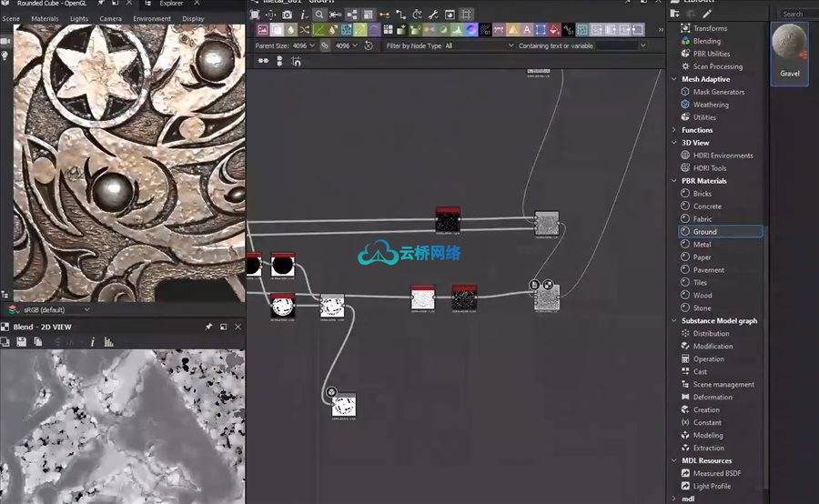Open the Environment menu in 3D view

(x=151, y=18)
